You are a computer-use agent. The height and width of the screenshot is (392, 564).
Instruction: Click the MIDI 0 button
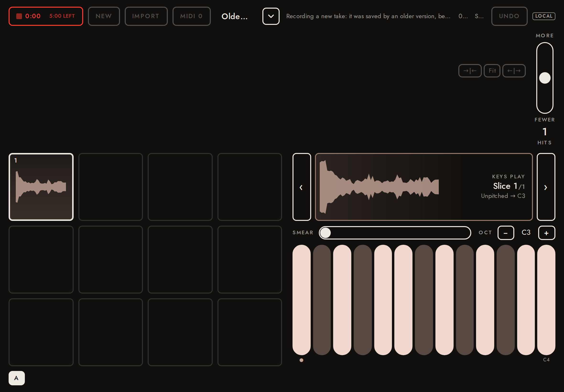[x=191, y=16]
